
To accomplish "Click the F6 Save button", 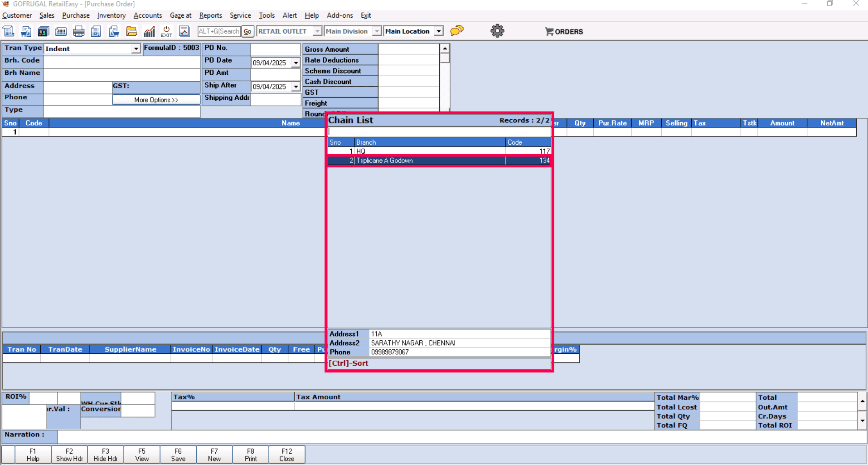I will pyautogui.click(x=178, y=455).
